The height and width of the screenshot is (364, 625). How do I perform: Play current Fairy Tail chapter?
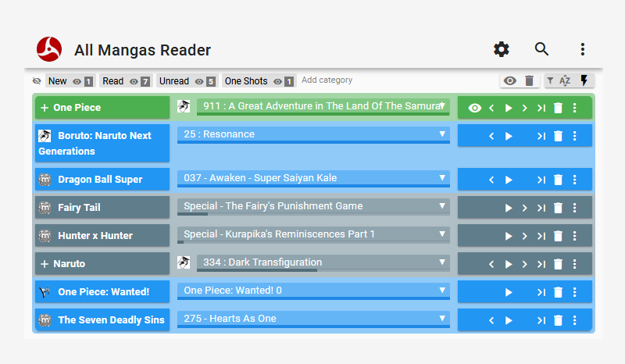point(509,208)
